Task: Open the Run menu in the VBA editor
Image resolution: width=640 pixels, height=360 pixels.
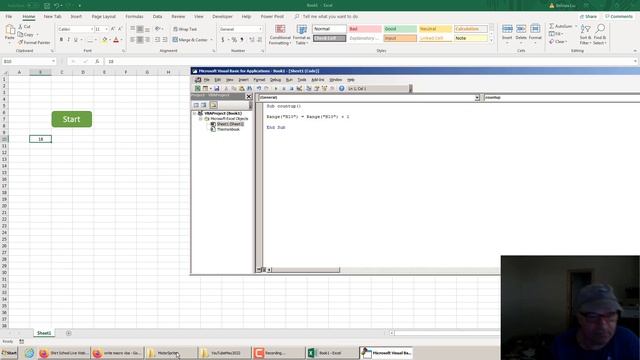Action: (x=289, y=80)
